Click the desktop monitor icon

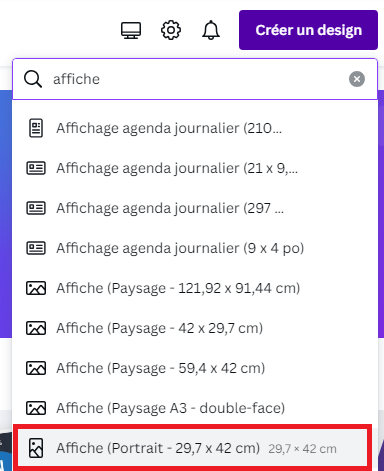click(x=131, y=30)
